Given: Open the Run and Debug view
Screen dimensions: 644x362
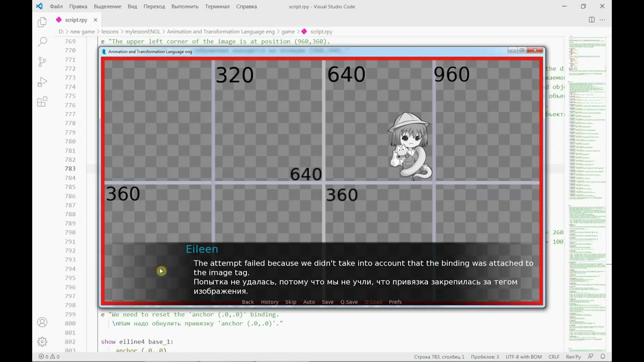Looking at the screenshot, I should pyautogui.click(x=42, y=82).
